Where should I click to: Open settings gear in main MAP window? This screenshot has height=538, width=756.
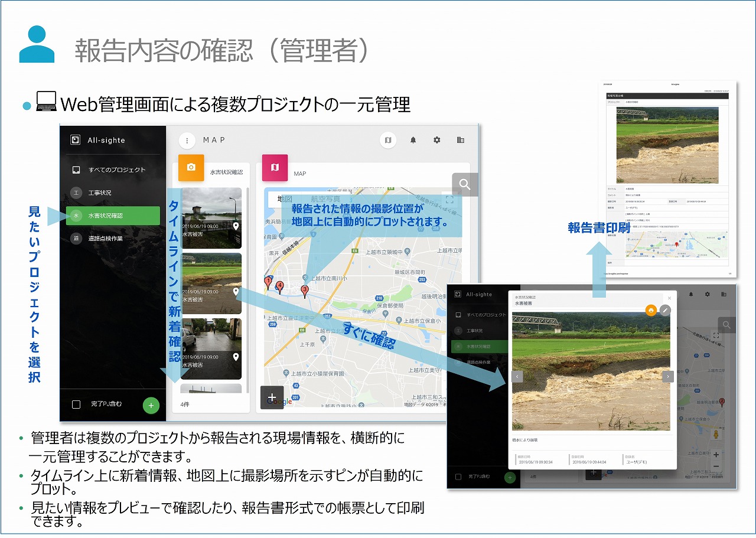437,140
